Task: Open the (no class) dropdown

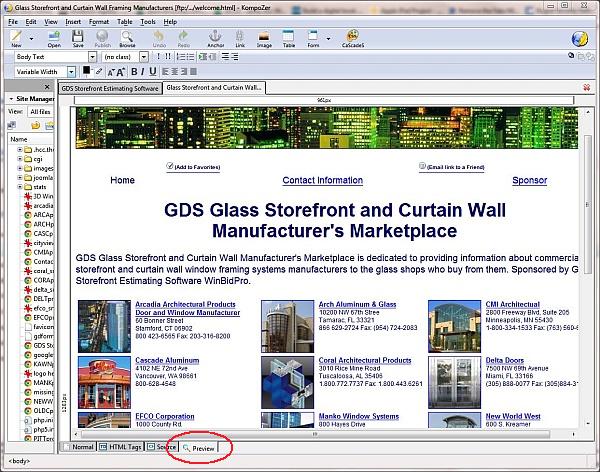Action: [144, 57]
